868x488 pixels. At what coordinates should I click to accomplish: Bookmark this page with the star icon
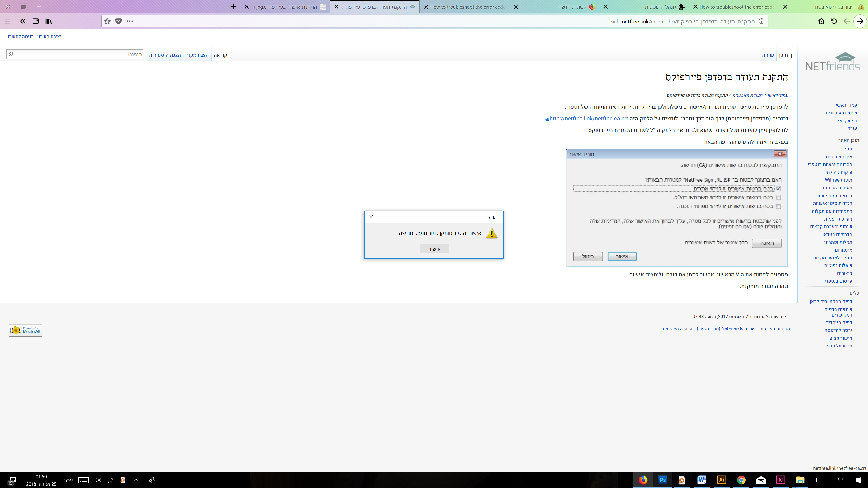[x=107, y=21]
